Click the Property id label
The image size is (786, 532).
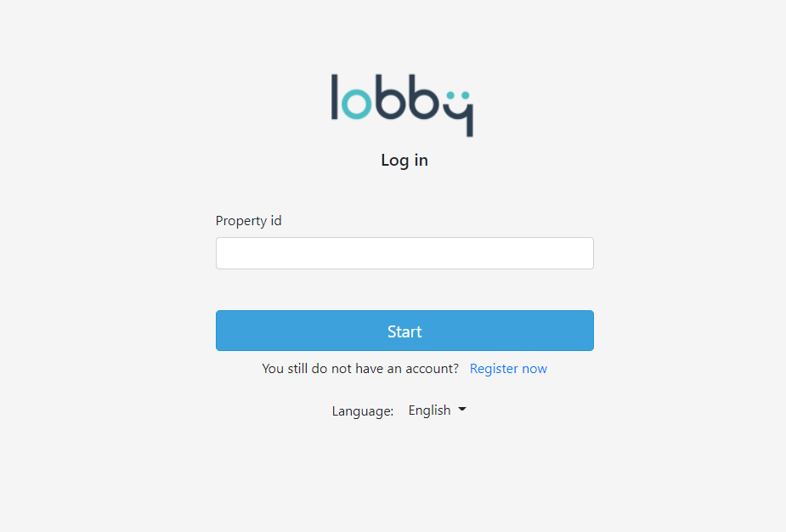(x=249, y=221)
